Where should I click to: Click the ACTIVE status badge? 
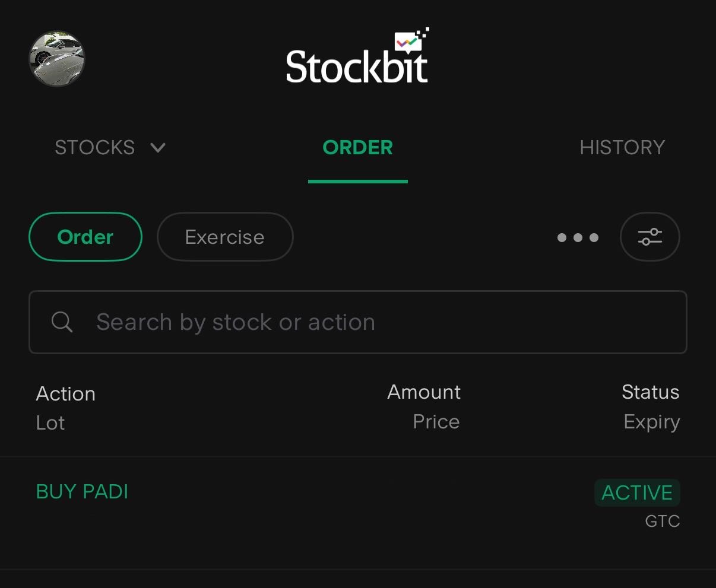point(637,492)
